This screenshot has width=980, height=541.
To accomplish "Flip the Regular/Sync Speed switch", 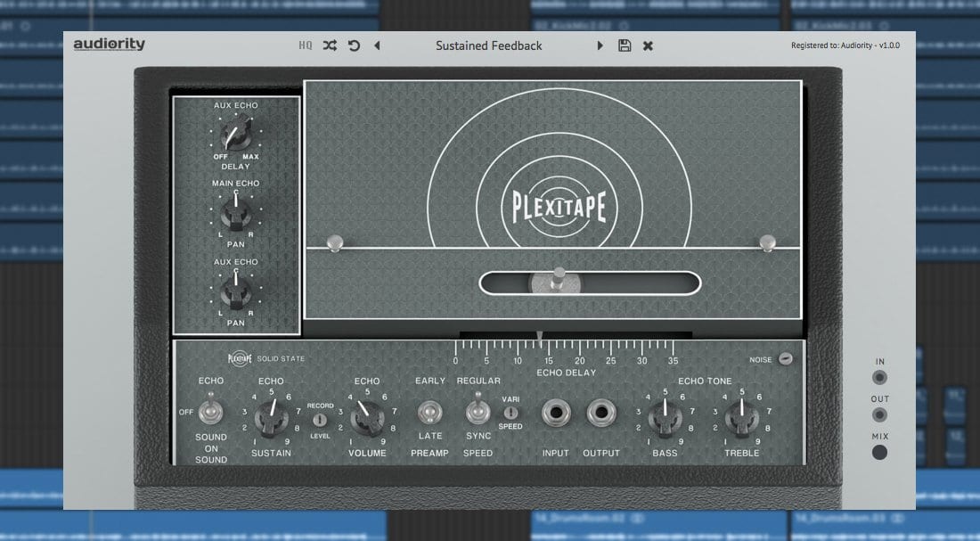I will click(x=478, y=410).
